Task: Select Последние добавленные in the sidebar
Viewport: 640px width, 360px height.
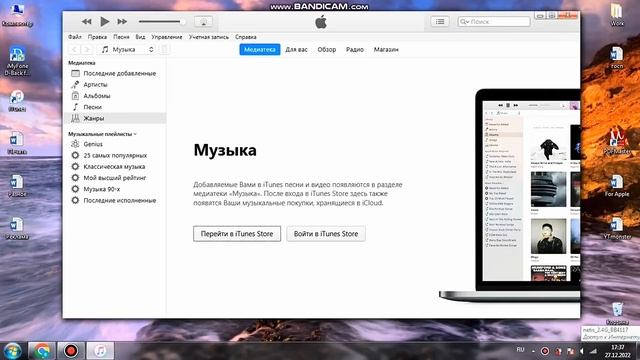Action: (x=115, y=73)
